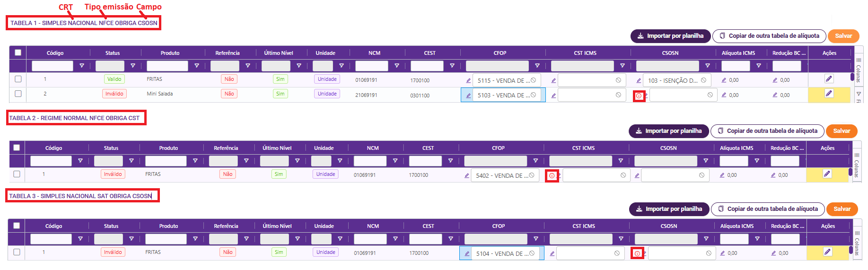Clear the 5115 CFOP value in Tabela 1

534,80
